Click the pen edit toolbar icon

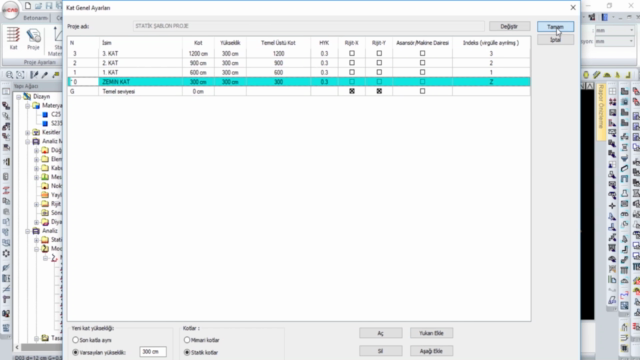click(34, 75)
